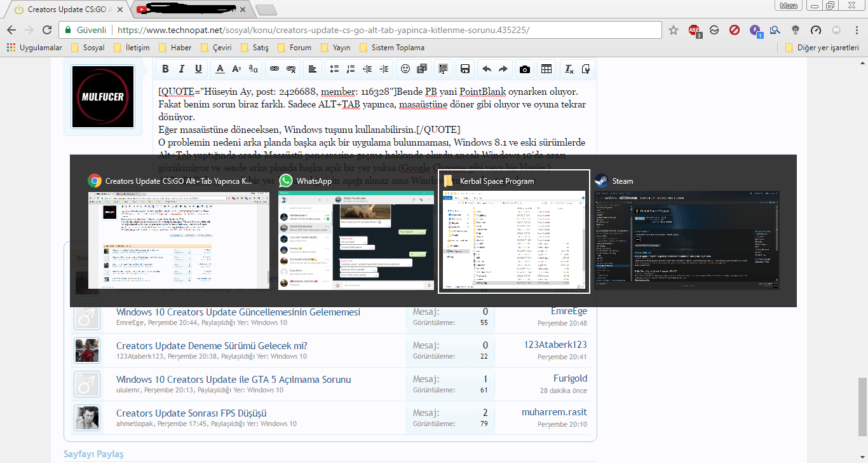Open the Chrome three-dot menu
The width and height of the screenshot is (868, 463).
click(x=856, y=30)
